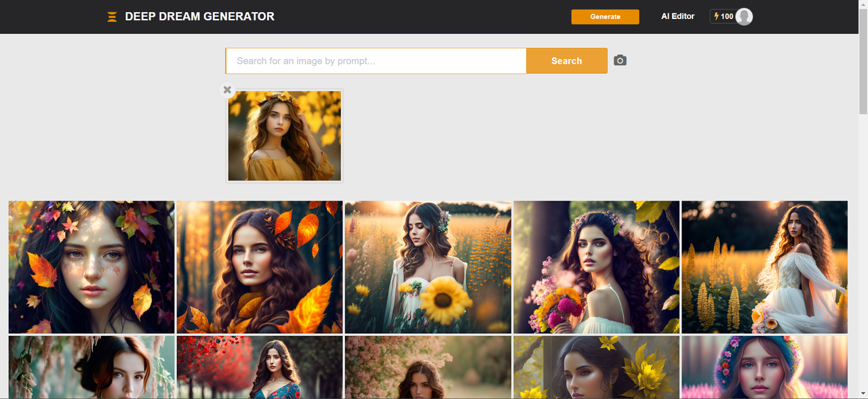Viewport: 868px width, 399px height.
Task: Open the AI Editor link
Action: [x=677, y=16]
